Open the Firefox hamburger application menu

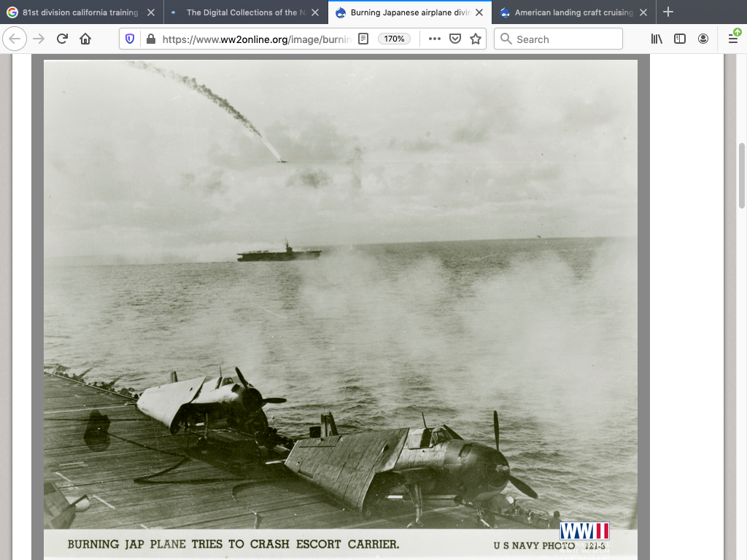click(x=733, y=39)
